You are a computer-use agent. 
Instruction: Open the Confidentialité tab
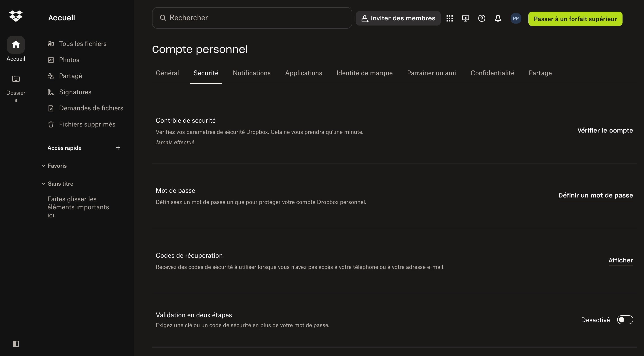click(492, 73)
